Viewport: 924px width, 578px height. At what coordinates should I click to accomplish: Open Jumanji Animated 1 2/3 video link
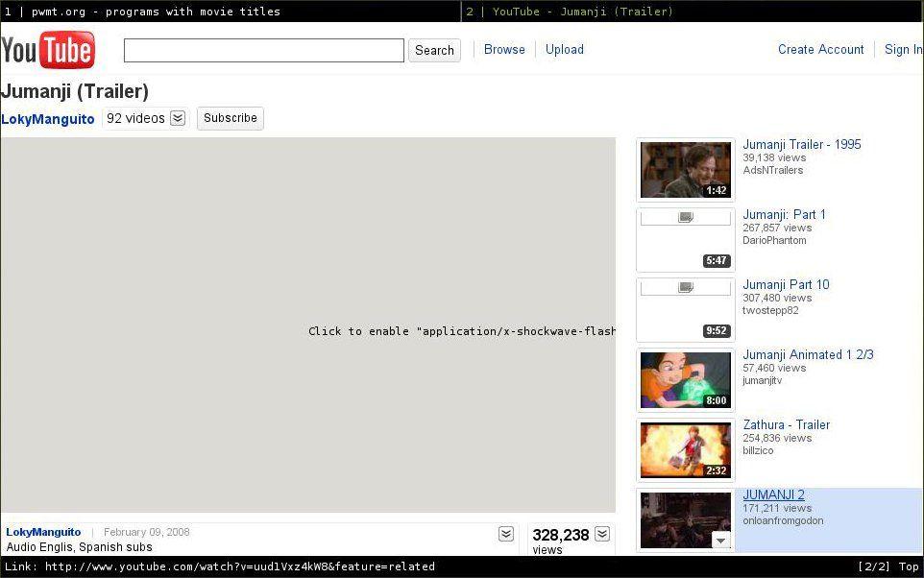coord(808,354)
